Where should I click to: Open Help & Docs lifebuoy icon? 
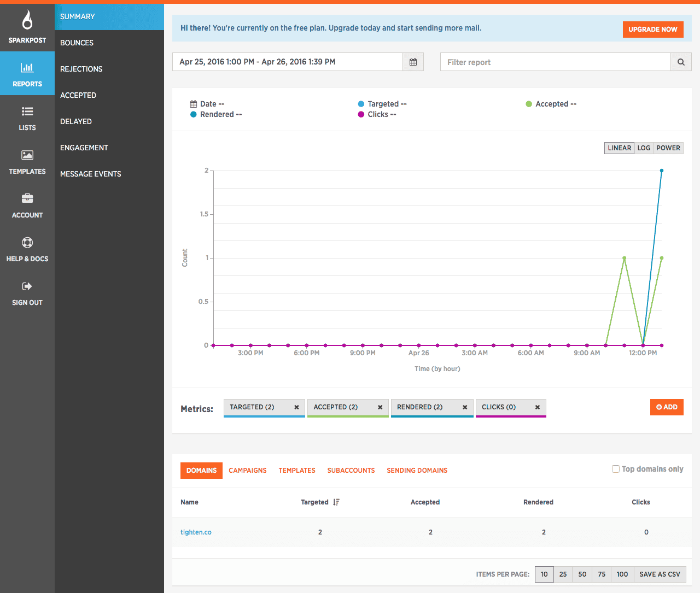(27, 242)
